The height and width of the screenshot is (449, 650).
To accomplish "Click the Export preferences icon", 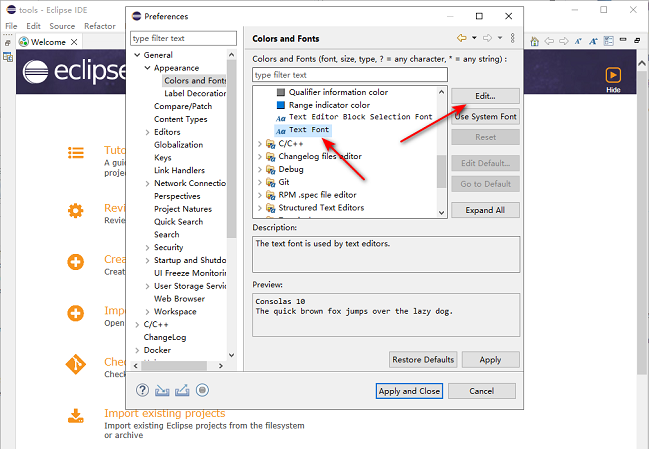I will tap(182, 391).
